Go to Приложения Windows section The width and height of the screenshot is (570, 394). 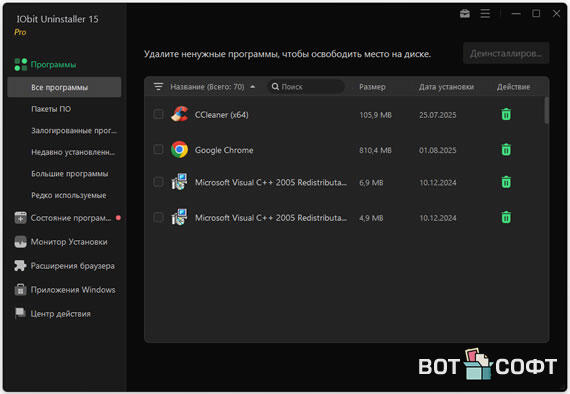pos(73,290)
